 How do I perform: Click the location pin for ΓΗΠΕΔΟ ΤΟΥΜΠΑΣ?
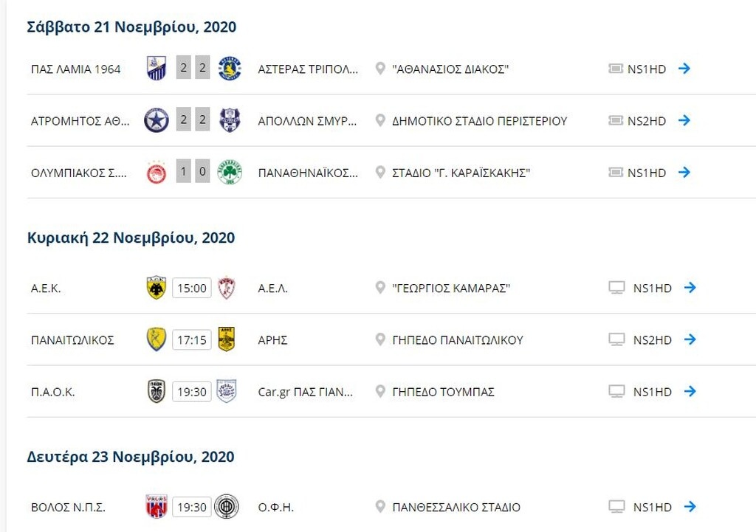pyautogui.click(x=379, y=392)
